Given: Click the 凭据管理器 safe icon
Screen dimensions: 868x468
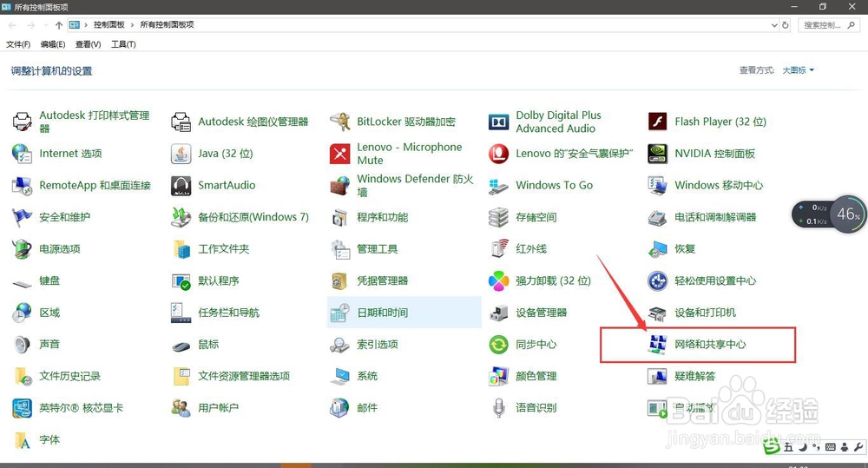Looking at the screenshot, I should pos(340,280).
